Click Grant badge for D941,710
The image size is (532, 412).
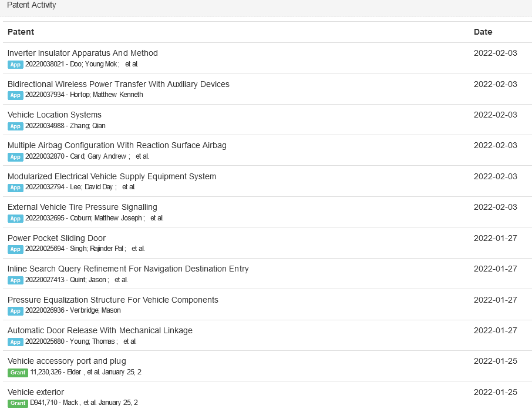[x=18, y=403]
